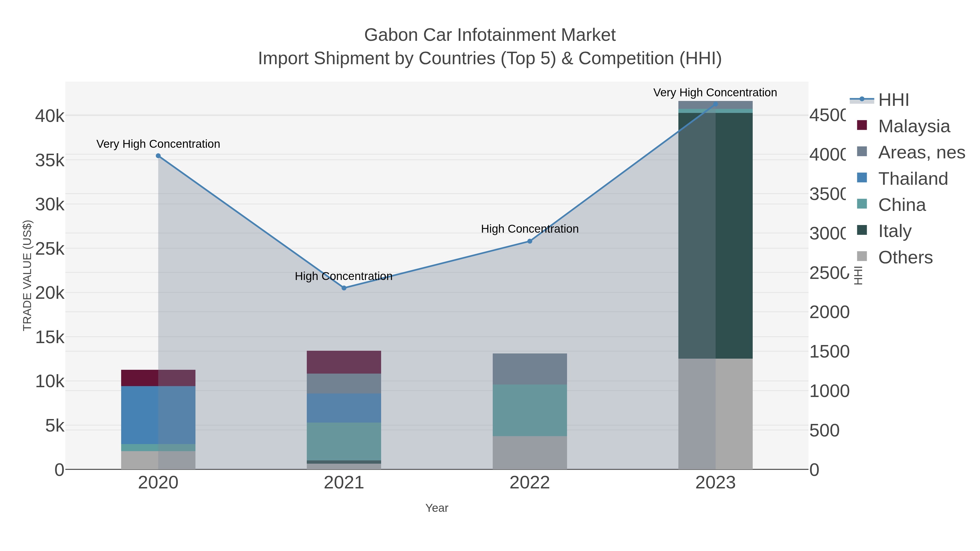Toggle the Thailand legend entry
Screen dimensions: 980x551
[902, 178]
